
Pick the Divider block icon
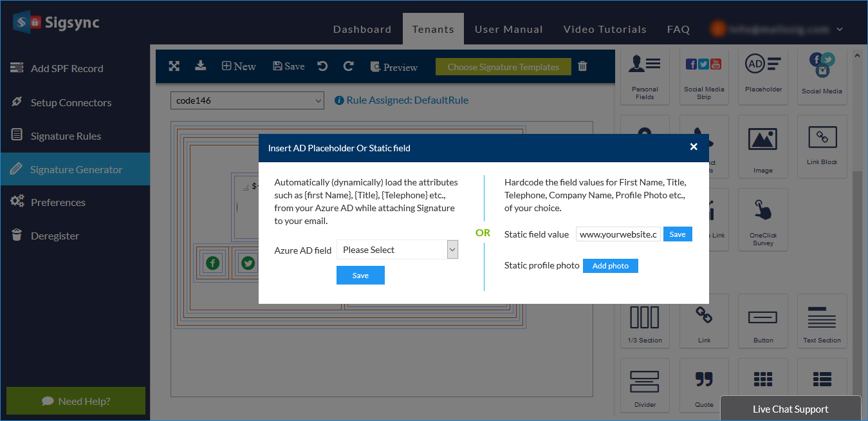point(645,385)
